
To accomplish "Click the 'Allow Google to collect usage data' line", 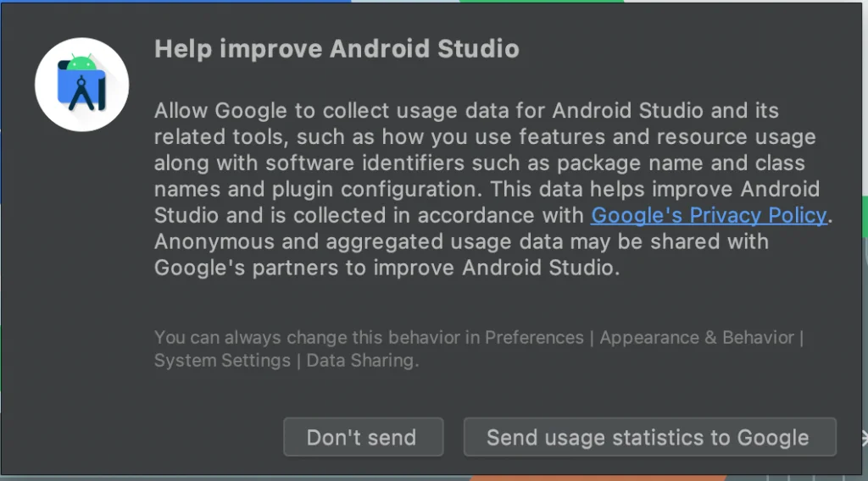I will 466,110.
